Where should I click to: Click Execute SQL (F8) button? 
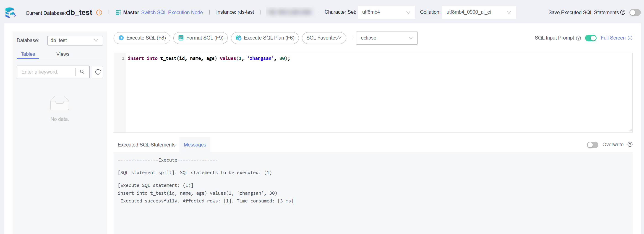pyautogui.click(x=142, y=38)
